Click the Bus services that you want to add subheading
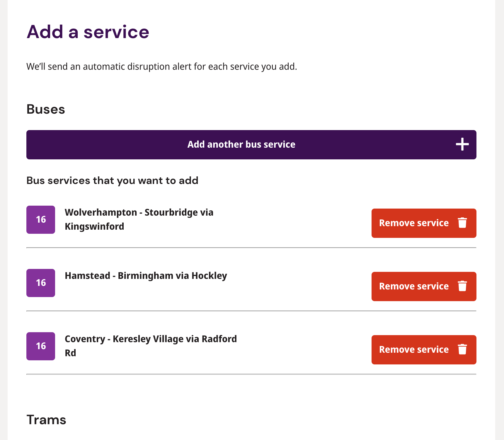 click(113, 180)
